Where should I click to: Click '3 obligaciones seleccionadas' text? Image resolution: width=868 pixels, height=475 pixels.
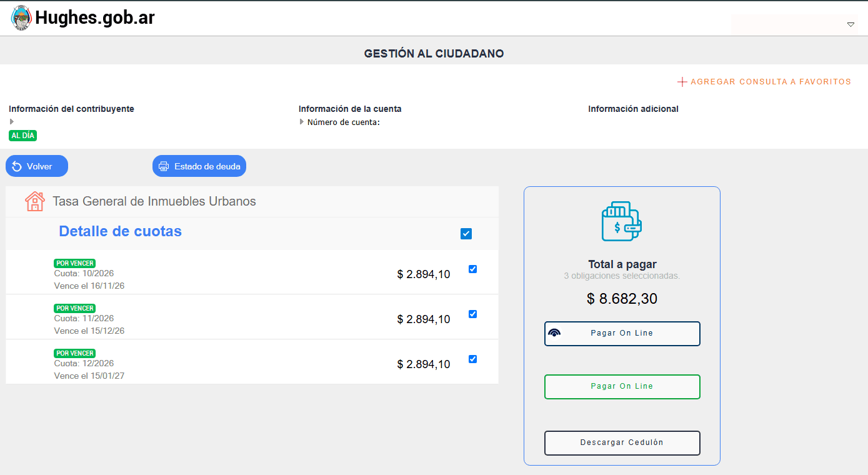point(622,276)
